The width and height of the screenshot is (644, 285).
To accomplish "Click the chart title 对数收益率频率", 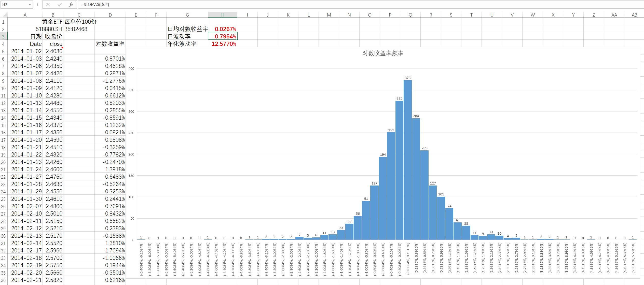I will (382, 53).
